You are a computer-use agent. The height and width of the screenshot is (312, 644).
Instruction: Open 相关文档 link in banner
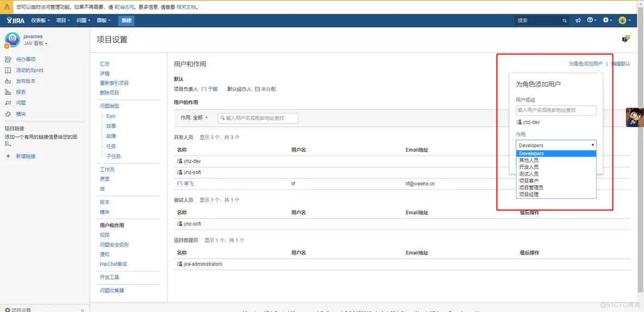click(x=186, y=8)
